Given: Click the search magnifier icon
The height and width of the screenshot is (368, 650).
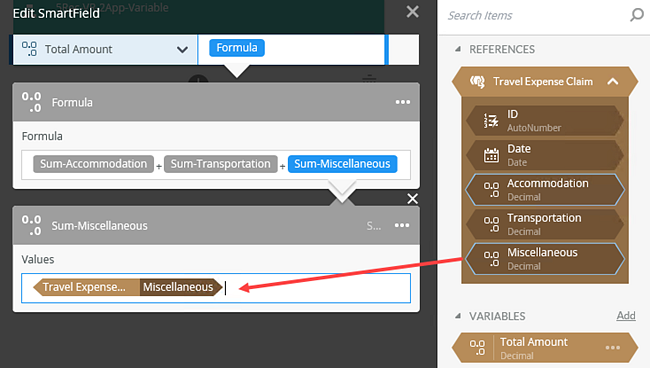Looking at the screenshot, I should 637,15.
